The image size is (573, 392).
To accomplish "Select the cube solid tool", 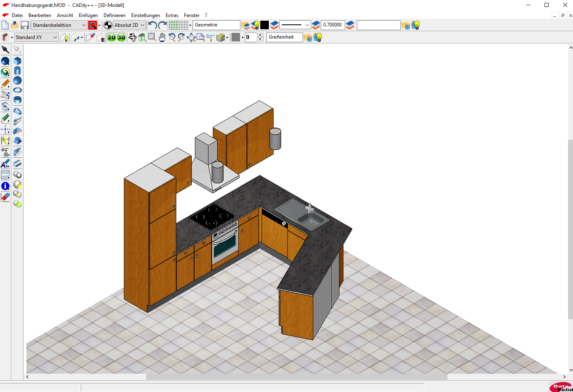I will 17,61.
